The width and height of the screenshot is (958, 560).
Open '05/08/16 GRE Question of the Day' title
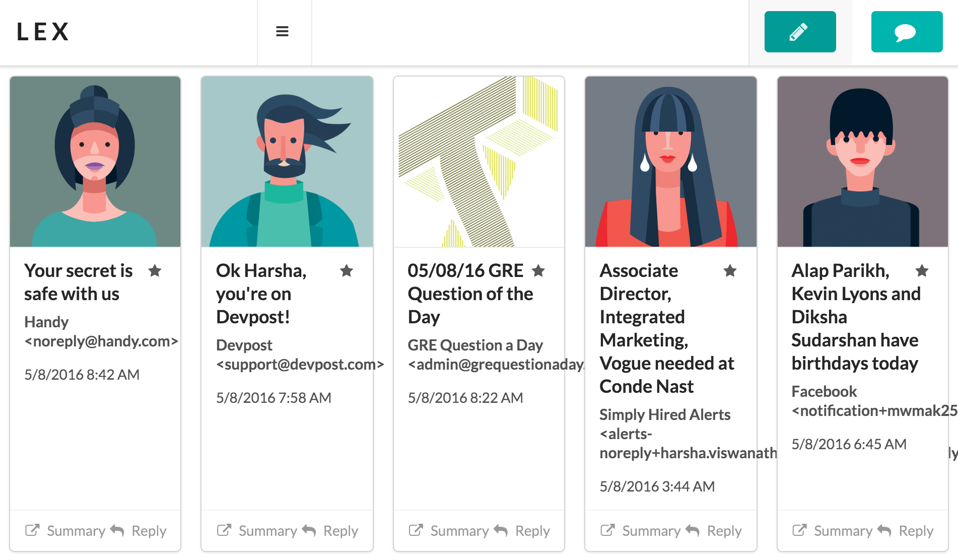pos(470,294)
